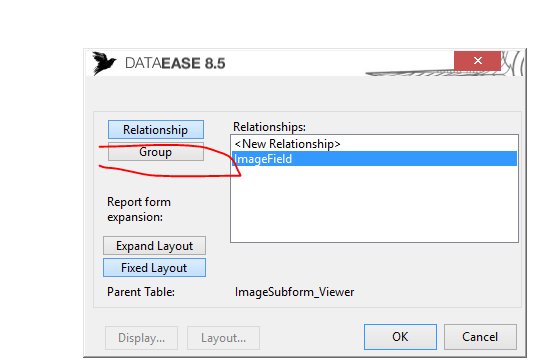Select Expand Layout for report form
555x364 pixels.
pos(154,246)
